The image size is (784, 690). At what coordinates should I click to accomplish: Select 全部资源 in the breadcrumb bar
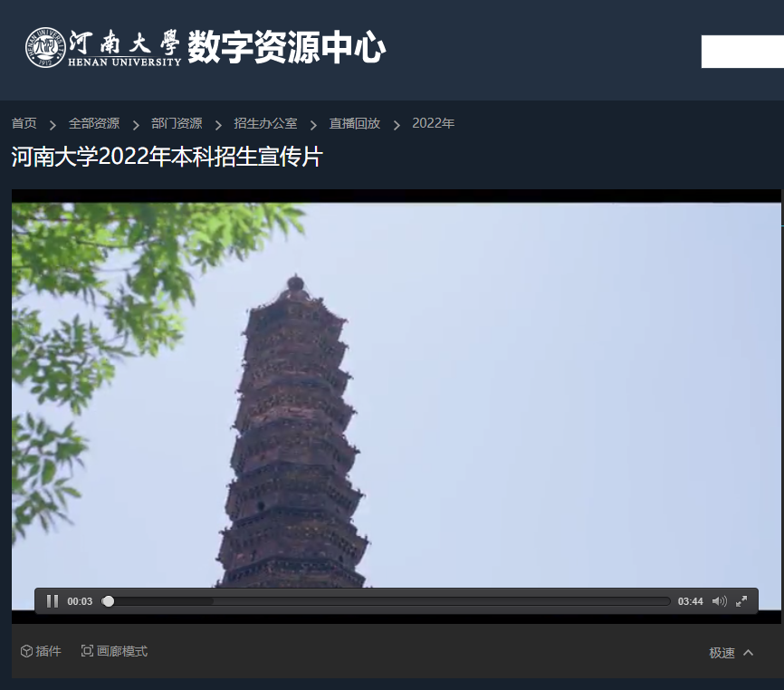[94, 123]
